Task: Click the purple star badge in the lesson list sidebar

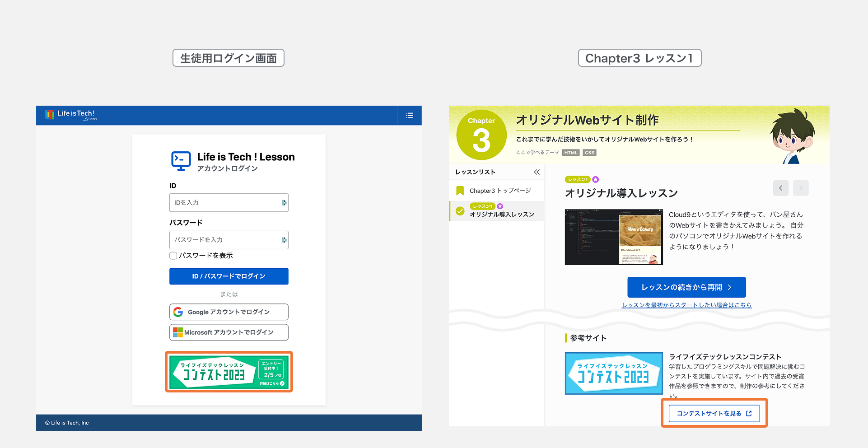Action: click(x=500, y=206)
